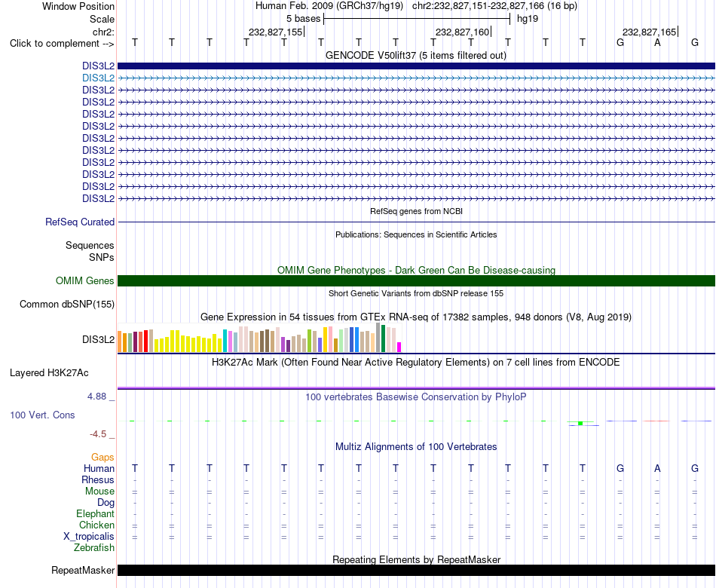Click the SNPs track label

click(102, 257)
